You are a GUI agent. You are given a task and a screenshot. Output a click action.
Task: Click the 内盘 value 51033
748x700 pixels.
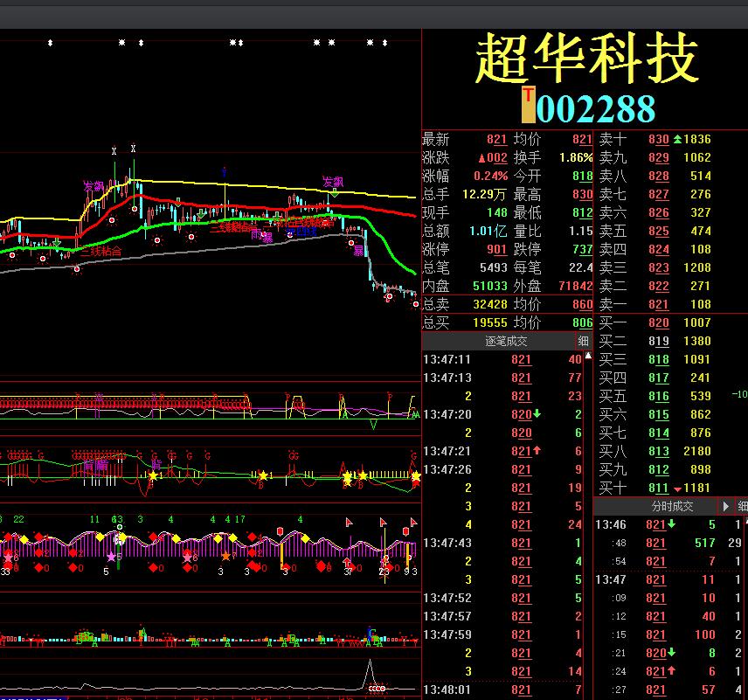click(490, 286)
